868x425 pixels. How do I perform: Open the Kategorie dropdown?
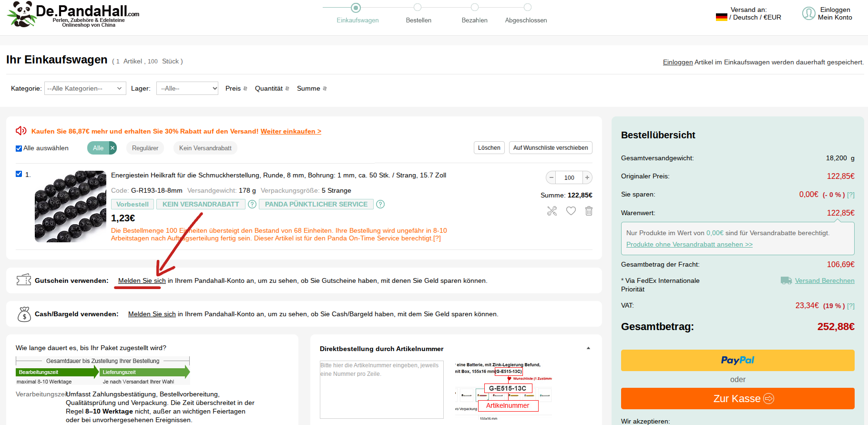click(85, 88)
